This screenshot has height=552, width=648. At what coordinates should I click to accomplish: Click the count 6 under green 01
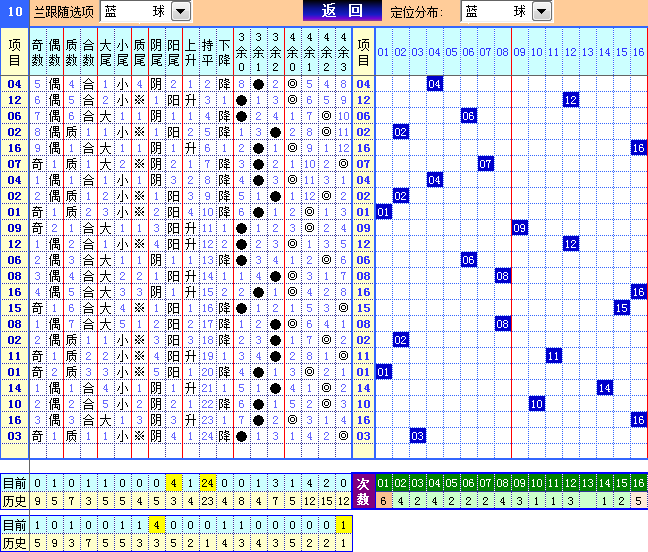[384, 501]
